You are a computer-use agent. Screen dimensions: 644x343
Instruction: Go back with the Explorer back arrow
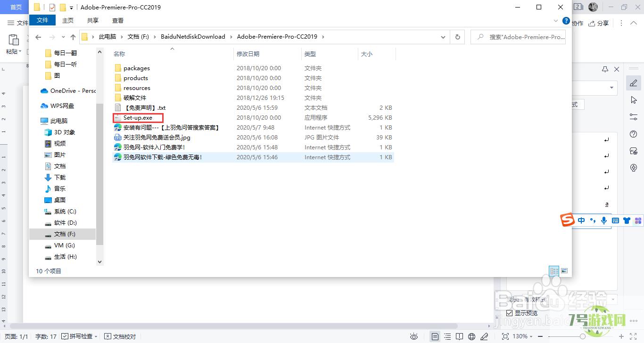[38, 37]
